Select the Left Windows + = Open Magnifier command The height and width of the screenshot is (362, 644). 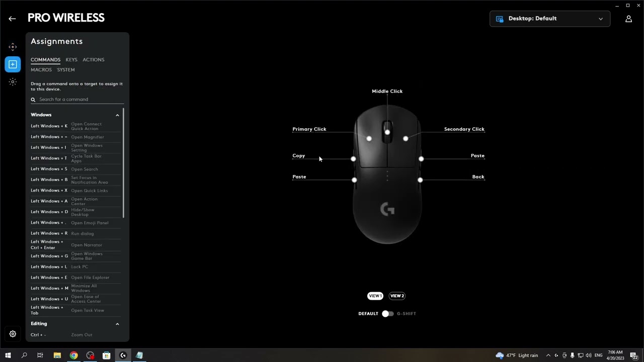click(x=75, y=137)
